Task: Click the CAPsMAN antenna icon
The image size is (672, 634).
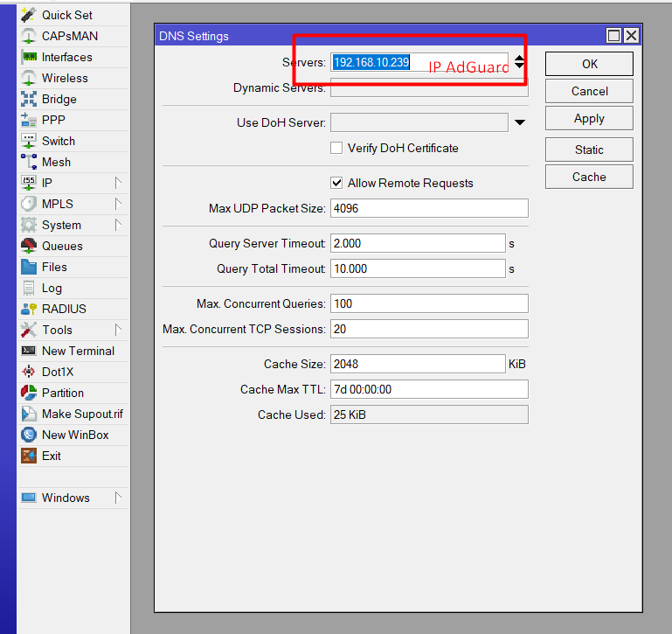Action: click(x=28, y=36)
